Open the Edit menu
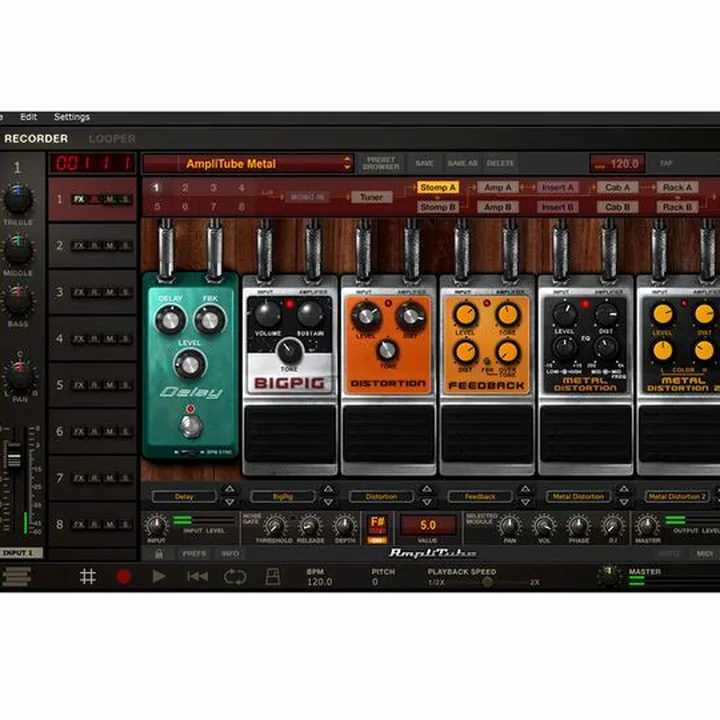Viewport: 720px width, 720px height. point(28,117)
